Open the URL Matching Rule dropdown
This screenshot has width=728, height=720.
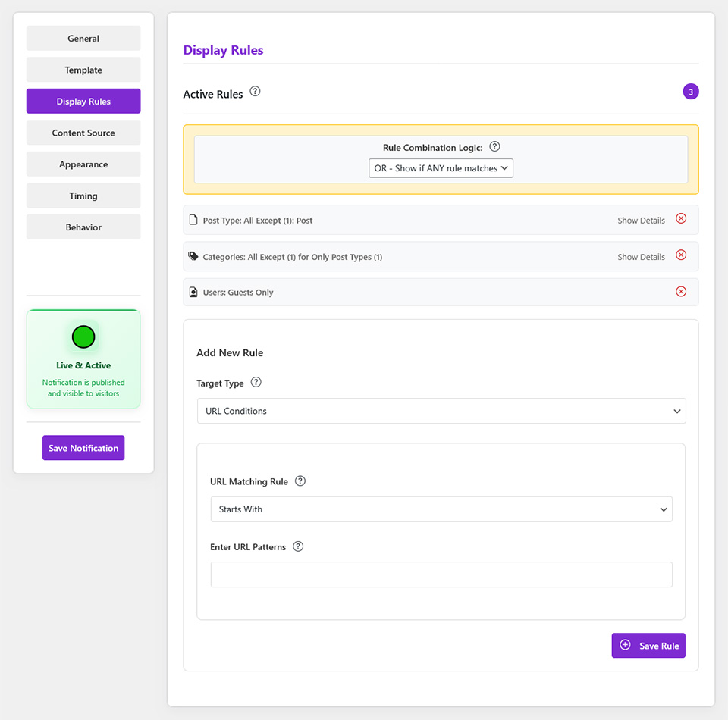click(441, 509)
